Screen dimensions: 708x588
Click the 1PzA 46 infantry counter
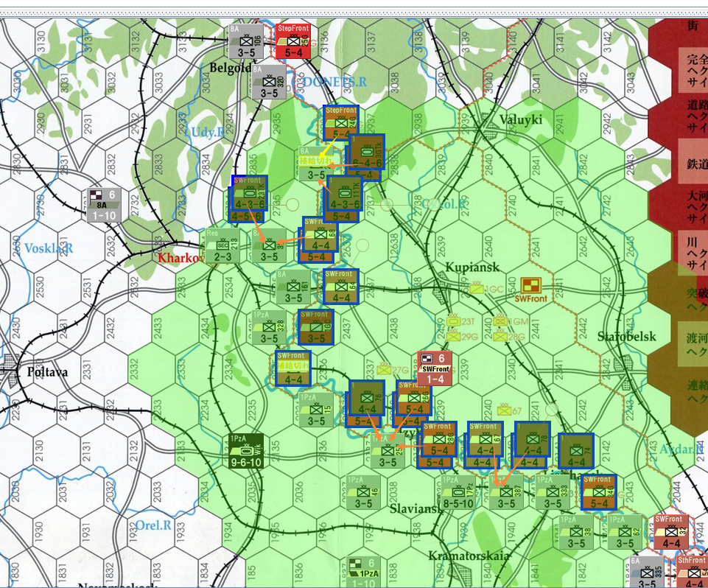pos(363,492)
